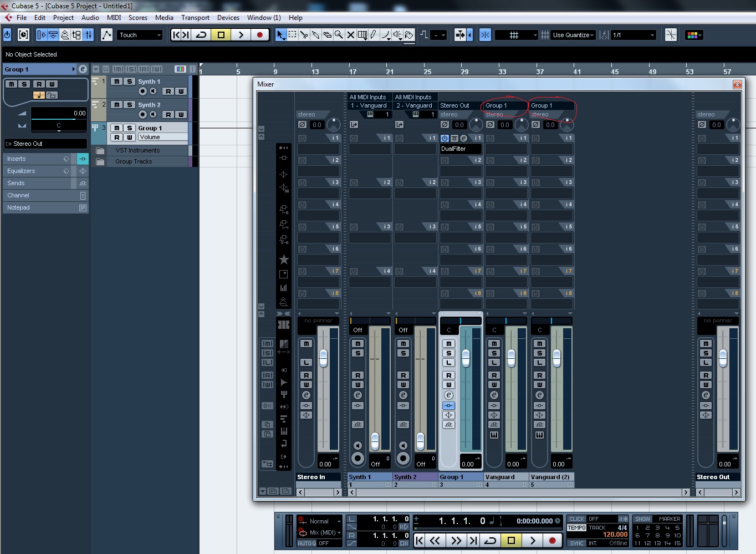This screenshot has height=554, width=756.
Task: Open the Show Automation toolbar icon
Action: (106, 35)
